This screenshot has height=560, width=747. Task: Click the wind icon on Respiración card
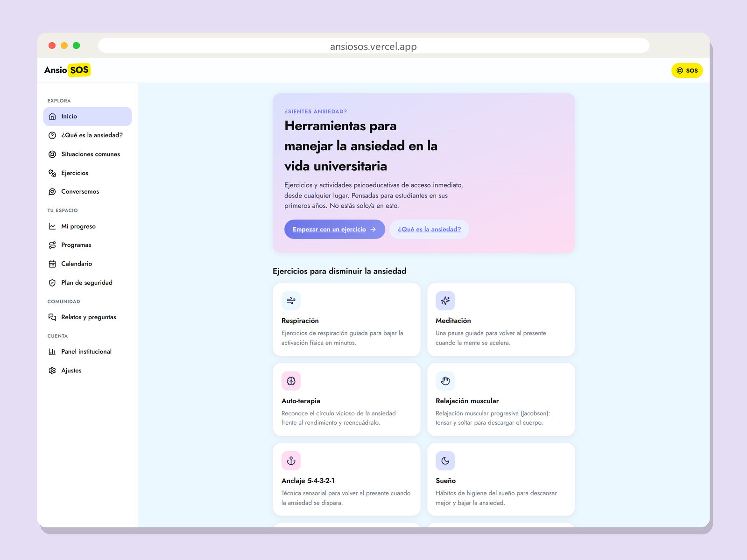(291, 301)
